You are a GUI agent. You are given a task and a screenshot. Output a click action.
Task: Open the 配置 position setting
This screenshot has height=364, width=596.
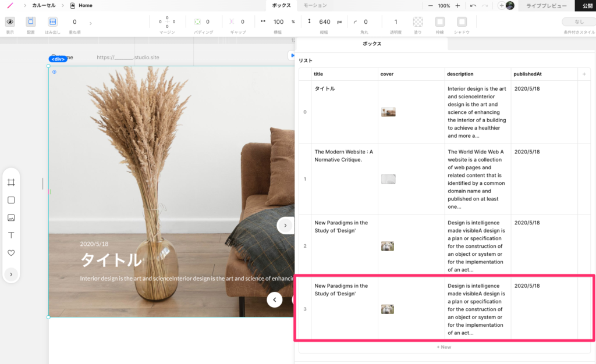pos(31,22)
